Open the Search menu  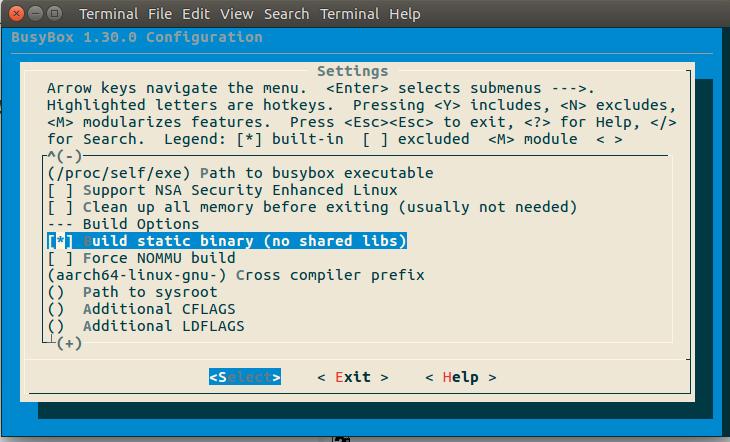click(286, 14)
